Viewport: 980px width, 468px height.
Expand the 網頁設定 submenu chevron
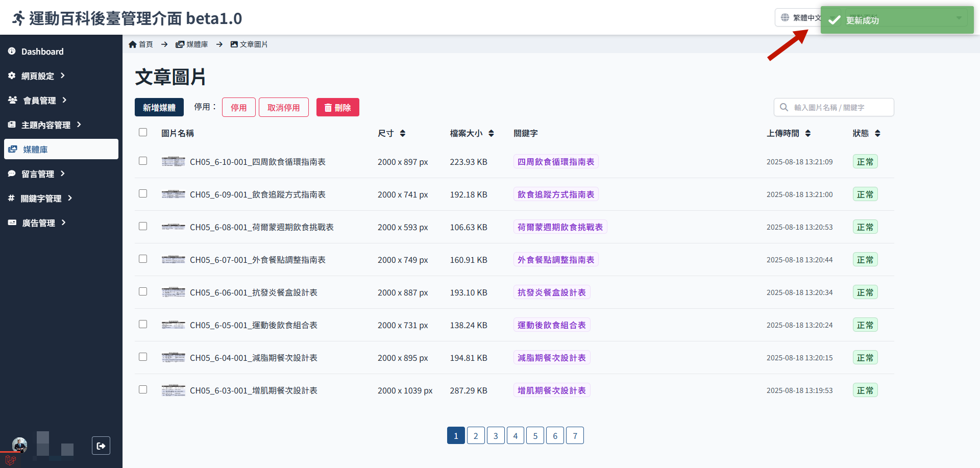point(63,76)
